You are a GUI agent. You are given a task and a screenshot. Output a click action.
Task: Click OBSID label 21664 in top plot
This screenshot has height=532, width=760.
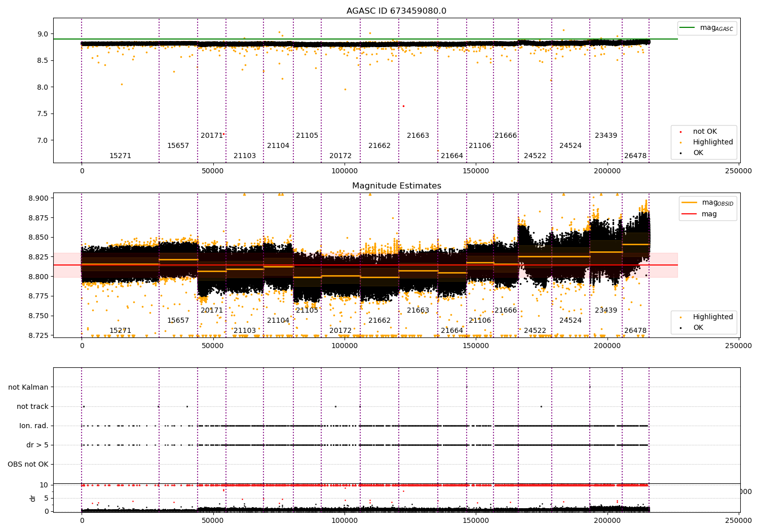[452, 156]
